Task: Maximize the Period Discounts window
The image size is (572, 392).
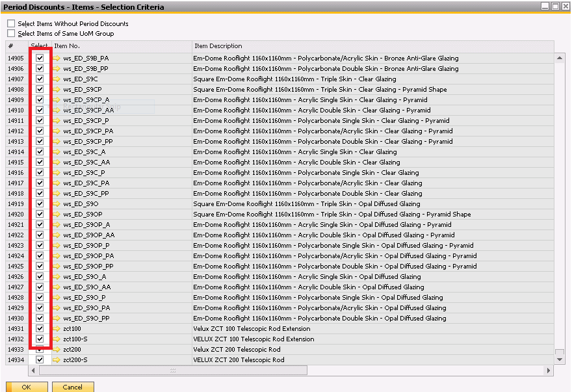Action: [x=555, y=7]
